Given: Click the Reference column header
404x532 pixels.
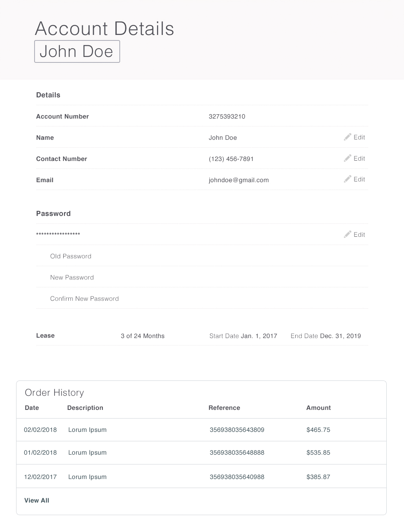Looking at the screenshot, I should 224,408.
